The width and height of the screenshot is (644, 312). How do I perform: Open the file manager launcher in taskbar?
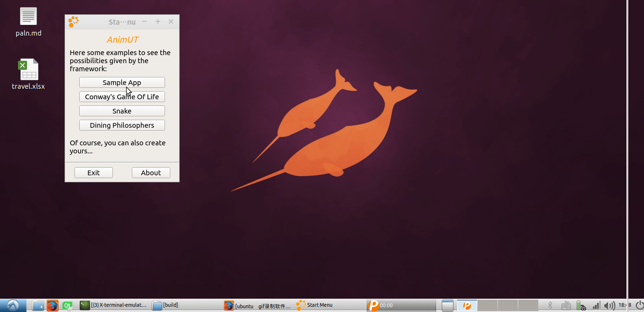click(38, 305)
